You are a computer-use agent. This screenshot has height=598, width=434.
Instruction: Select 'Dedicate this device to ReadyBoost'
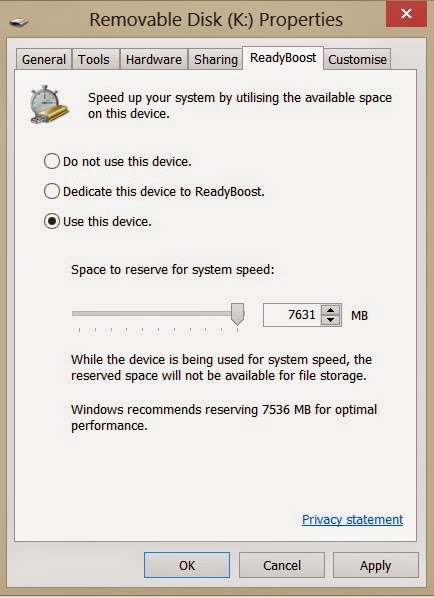coord(52,191)
